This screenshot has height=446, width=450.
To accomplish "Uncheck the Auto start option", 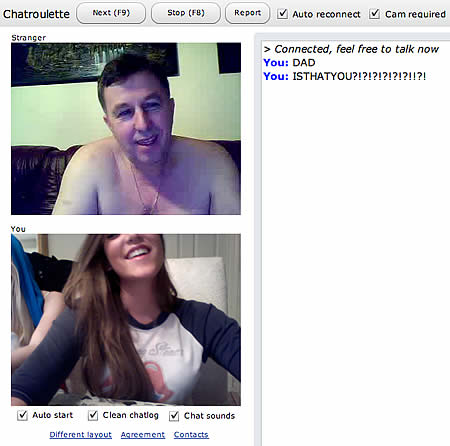I will (x=22, y=415).
